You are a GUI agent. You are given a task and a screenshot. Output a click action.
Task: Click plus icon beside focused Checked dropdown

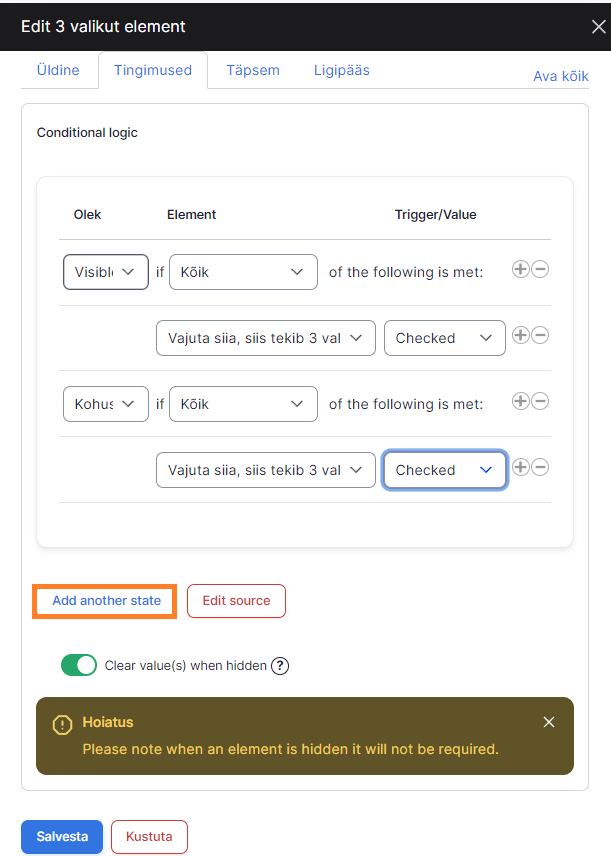[x=520, y=467]
